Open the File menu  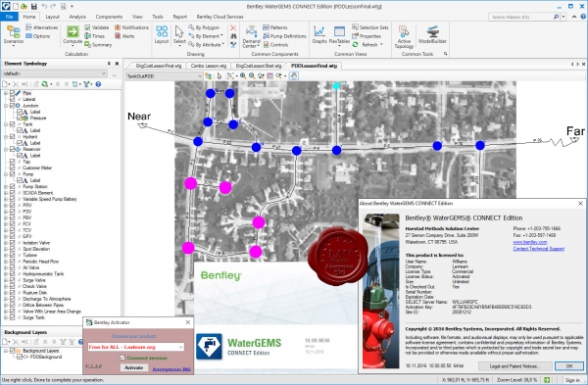10,17
